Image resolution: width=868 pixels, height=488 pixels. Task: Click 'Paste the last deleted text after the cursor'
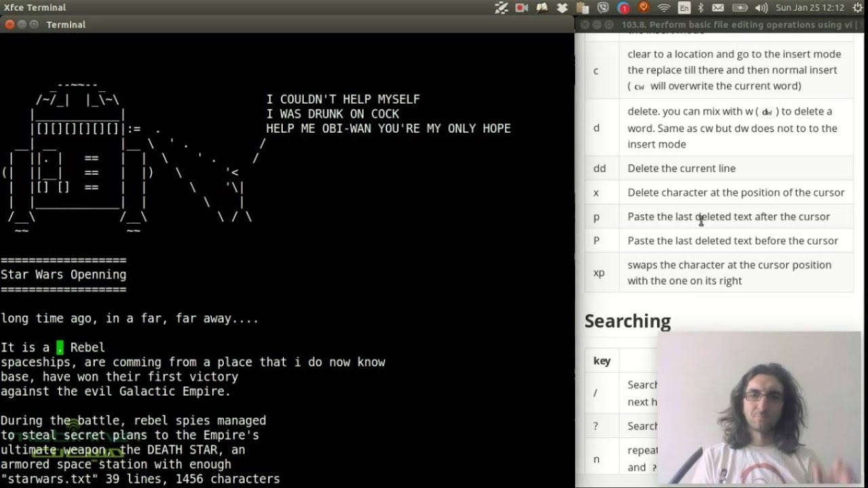pyautogui.click(x=728, y=217)
